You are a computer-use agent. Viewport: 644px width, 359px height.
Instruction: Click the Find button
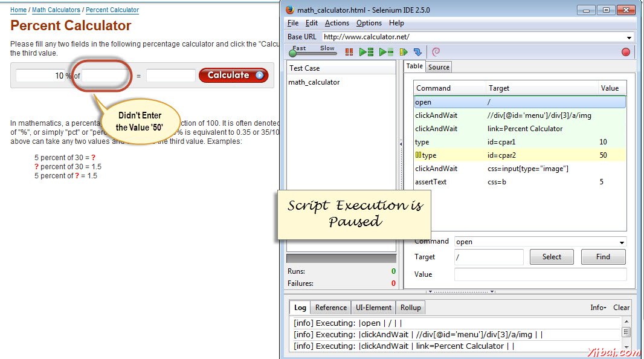point(603,256)
